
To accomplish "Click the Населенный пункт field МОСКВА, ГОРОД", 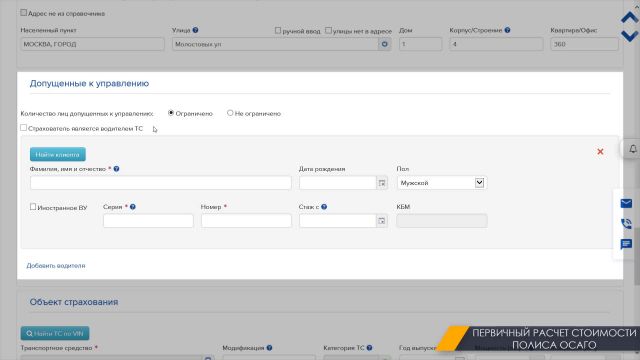I will 93,44.
